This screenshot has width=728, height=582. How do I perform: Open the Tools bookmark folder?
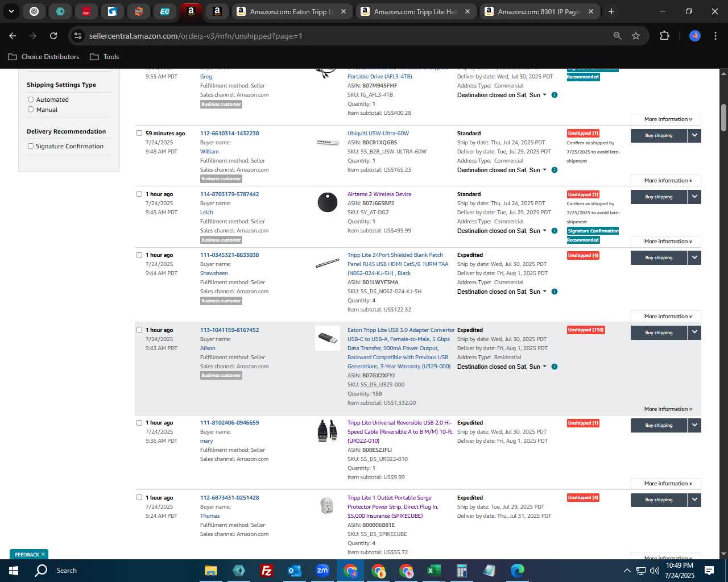[x=105, y=57]
